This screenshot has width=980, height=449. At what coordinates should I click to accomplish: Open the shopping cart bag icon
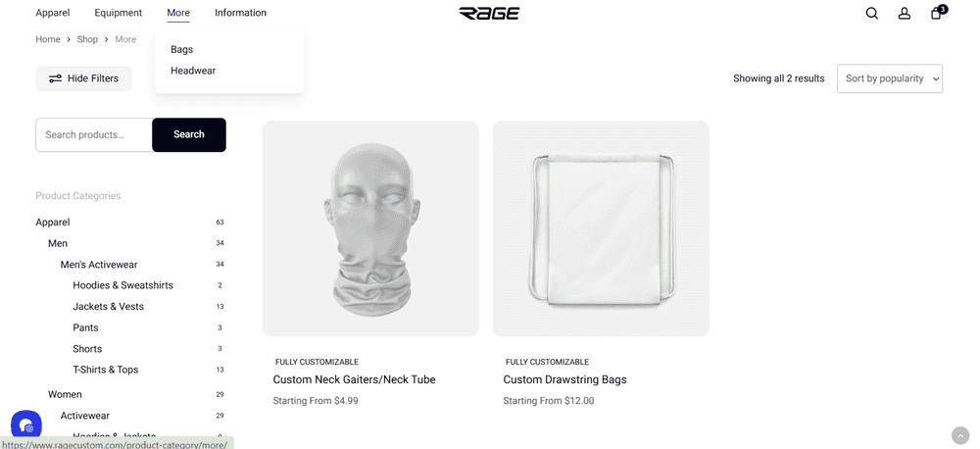click(938, 13)
